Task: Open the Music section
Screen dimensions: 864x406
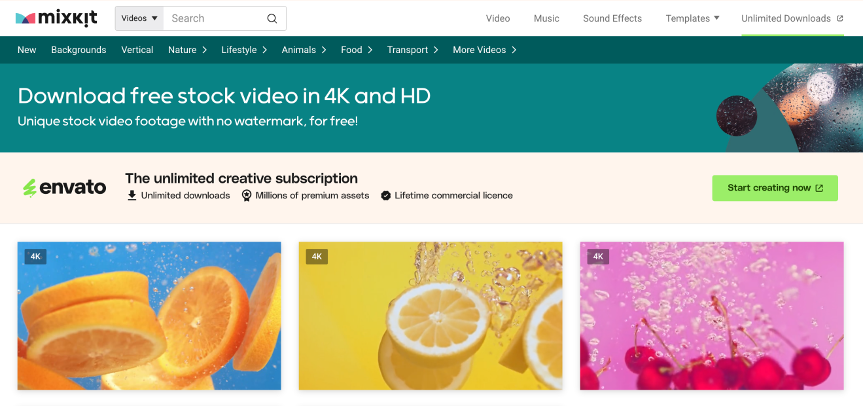Action: 546,18
